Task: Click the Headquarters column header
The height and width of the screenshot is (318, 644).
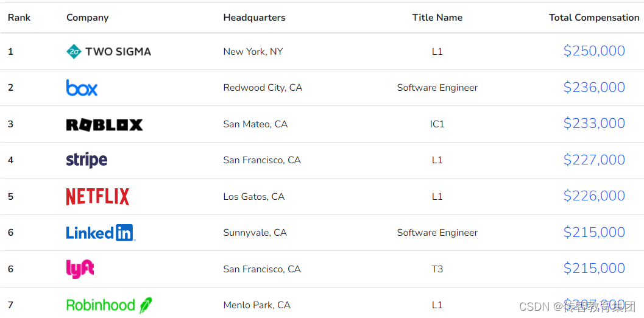Action: click(254, 18)
